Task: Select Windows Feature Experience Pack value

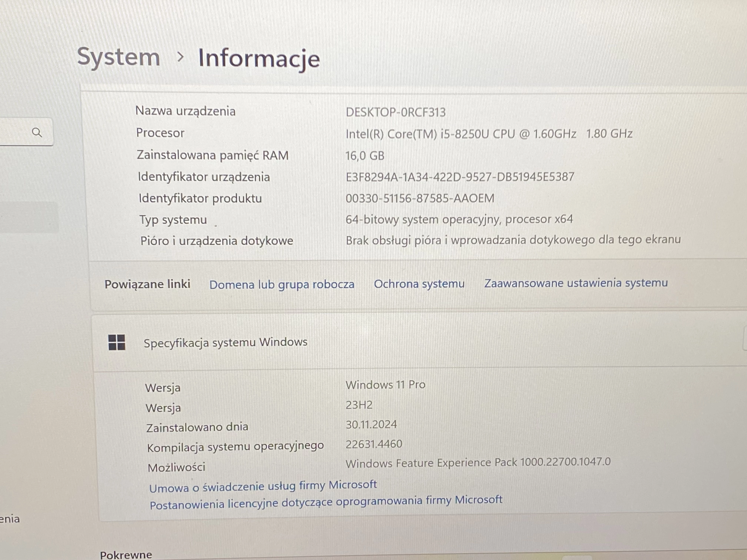Action: coord(478,462)
